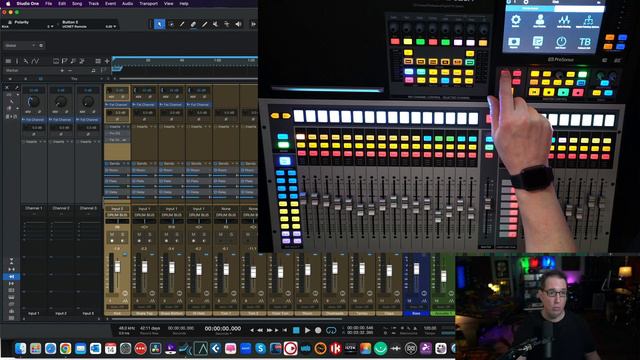
Task: Open Skype from the dock
Action: [x=260, y=348]
